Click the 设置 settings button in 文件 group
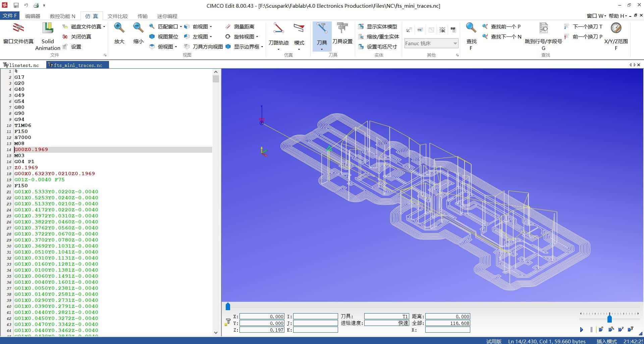The width and height of the screenshot is (644, 344). coord(72,47)
